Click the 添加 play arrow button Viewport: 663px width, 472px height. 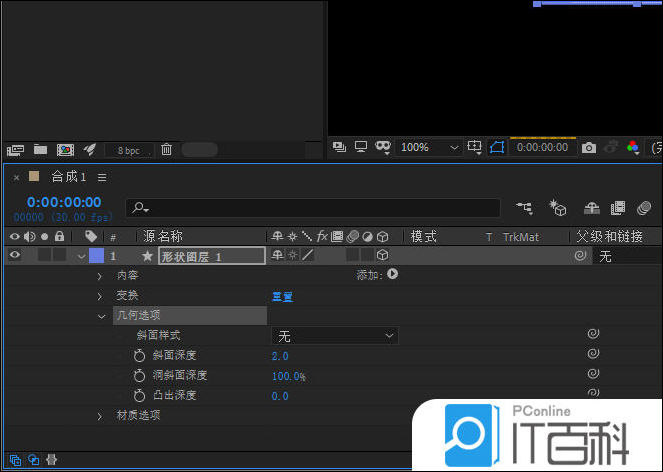pos(392,274)
